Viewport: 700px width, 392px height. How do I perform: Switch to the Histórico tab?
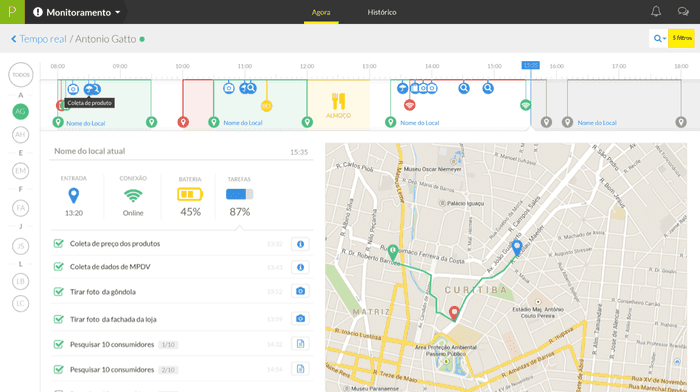[382, 12]
